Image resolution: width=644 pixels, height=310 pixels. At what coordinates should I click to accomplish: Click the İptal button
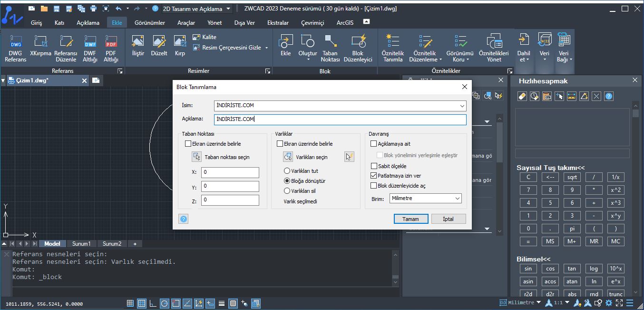click(x=448, y=219)
